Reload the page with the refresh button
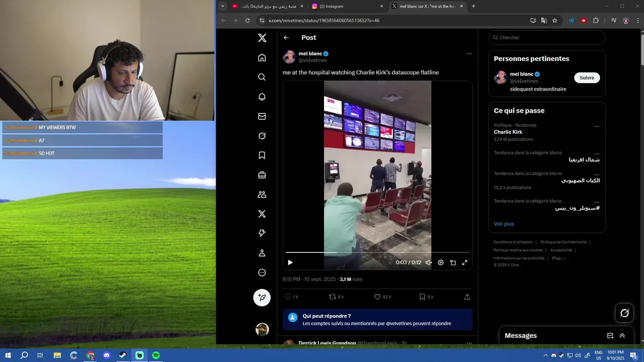 coord(248,21)
